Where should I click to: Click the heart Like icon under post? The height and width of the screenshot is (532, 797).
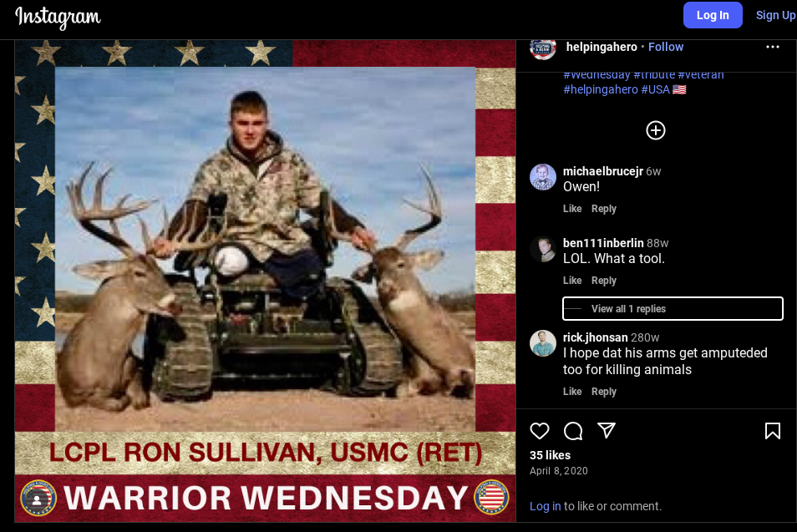(x=540, y=431)
